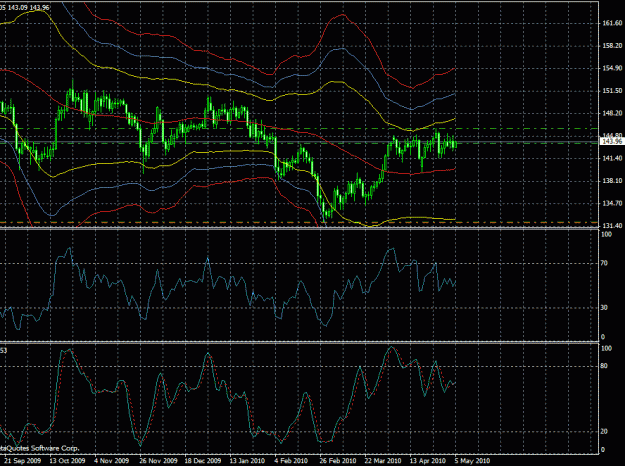Click the 131.40 price axis label
The height and width of the screenshot is (466, 625).
coord(612,226)
